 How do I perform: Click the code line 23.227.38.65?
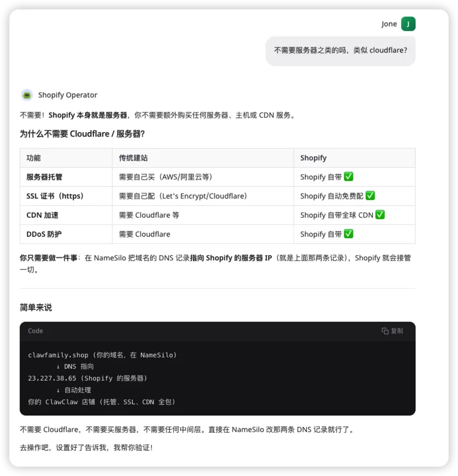coord(88,378)
